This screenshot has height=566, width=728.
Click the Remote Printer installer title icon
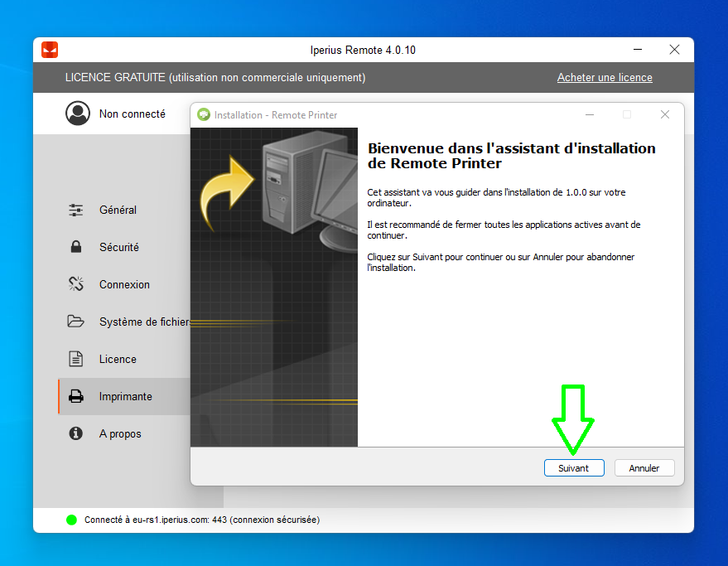pos(204,114)
